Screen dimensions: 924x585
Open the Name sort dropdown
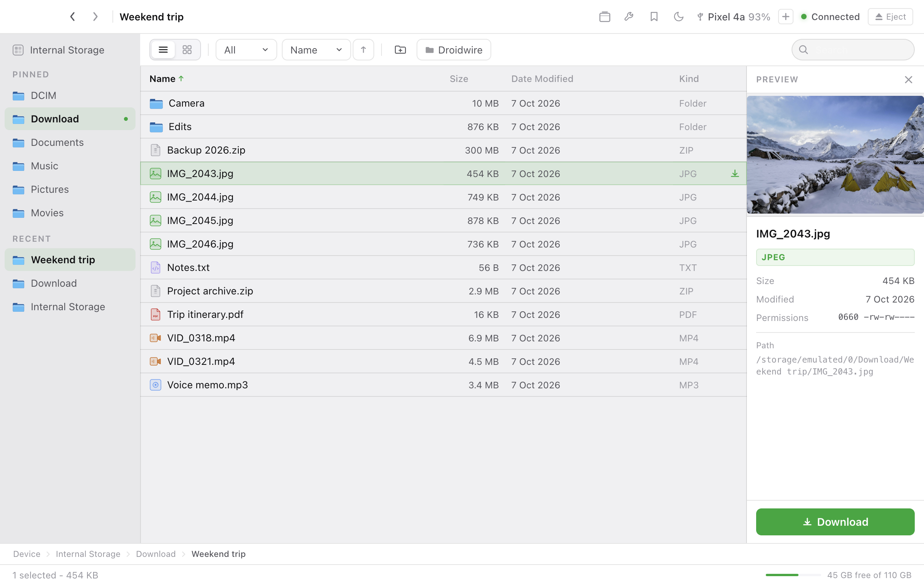pos(316,50)
